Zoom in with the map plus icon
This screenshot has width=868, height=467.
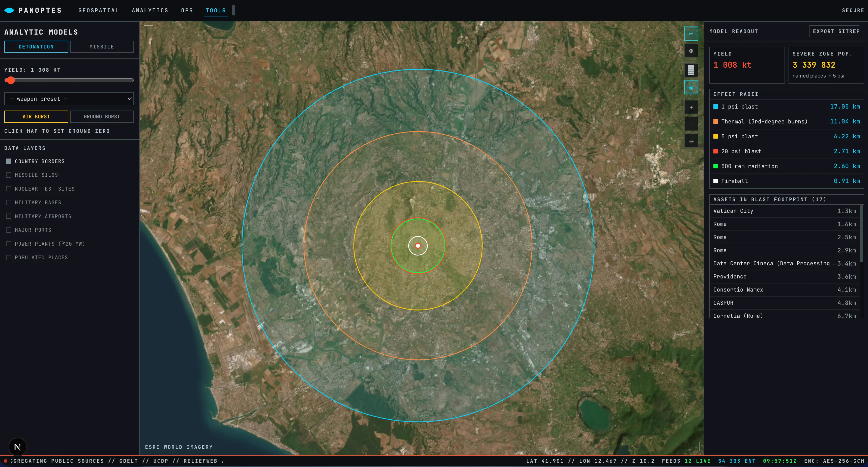pos(691,107)
